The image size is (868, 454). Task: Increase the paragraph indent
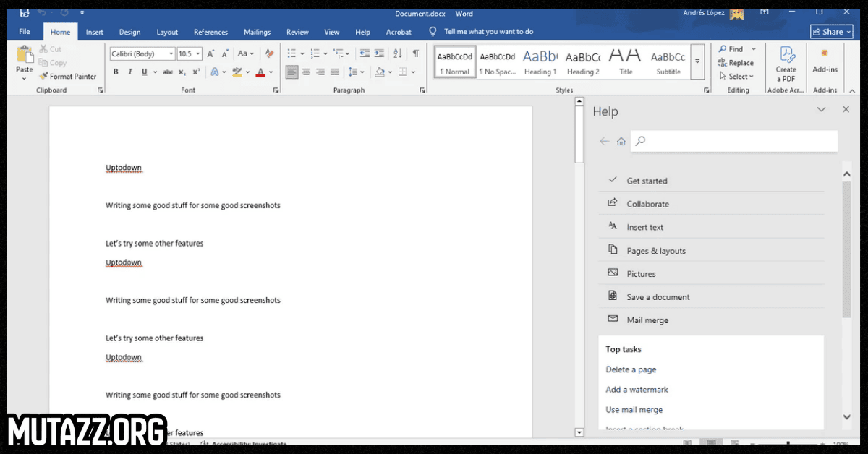pos(379,53)
